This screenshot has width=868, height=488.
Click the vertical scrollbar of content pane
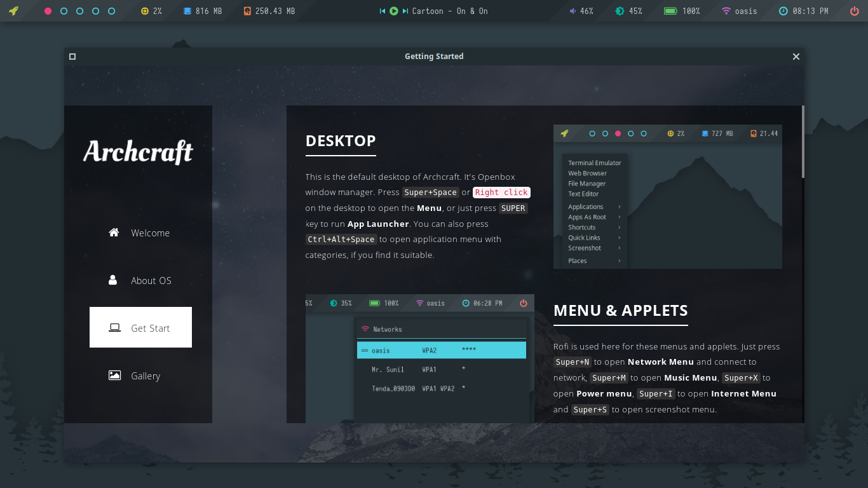(803, 141)
